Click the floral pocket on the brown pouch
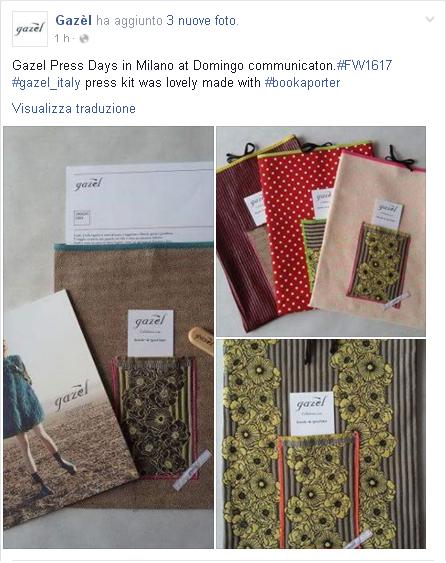Screen dimensions: 446x563 point(155,417)
